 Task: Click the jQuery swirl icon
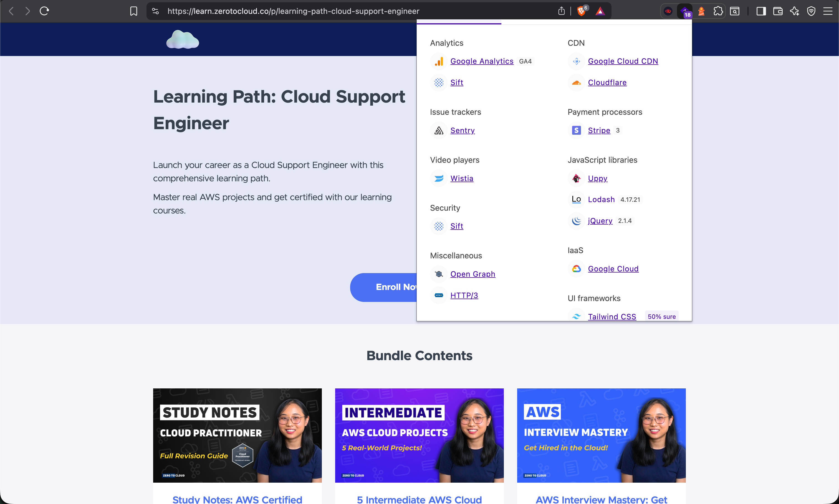point(576,221)
